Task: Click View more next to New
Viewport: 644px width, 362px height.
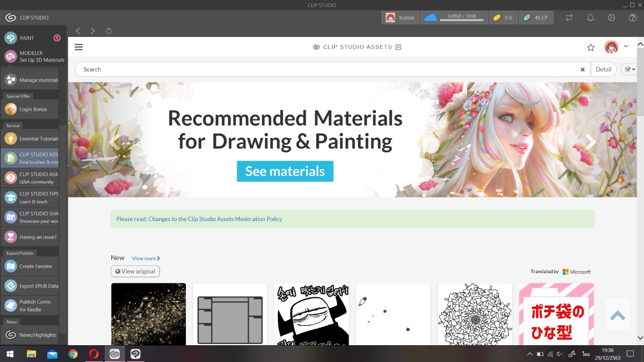Action: click(x=146, y=259)
